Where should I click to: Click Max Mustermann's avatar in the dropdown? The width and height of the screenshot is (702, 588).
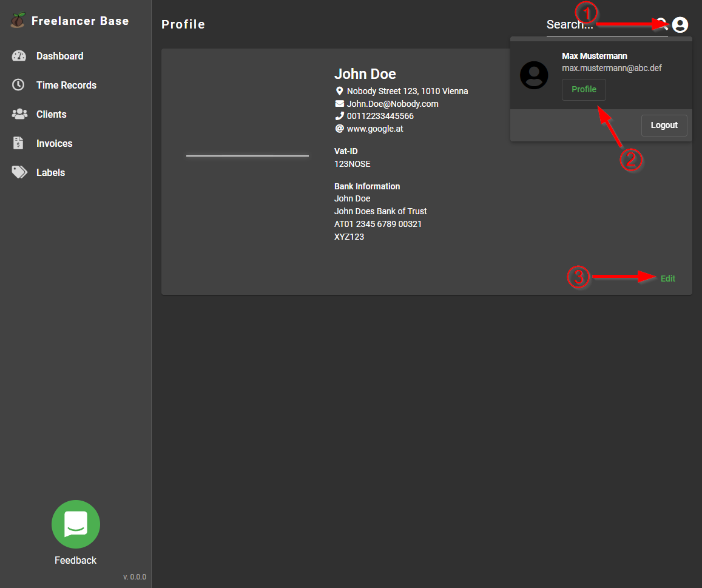click(534, 75)
